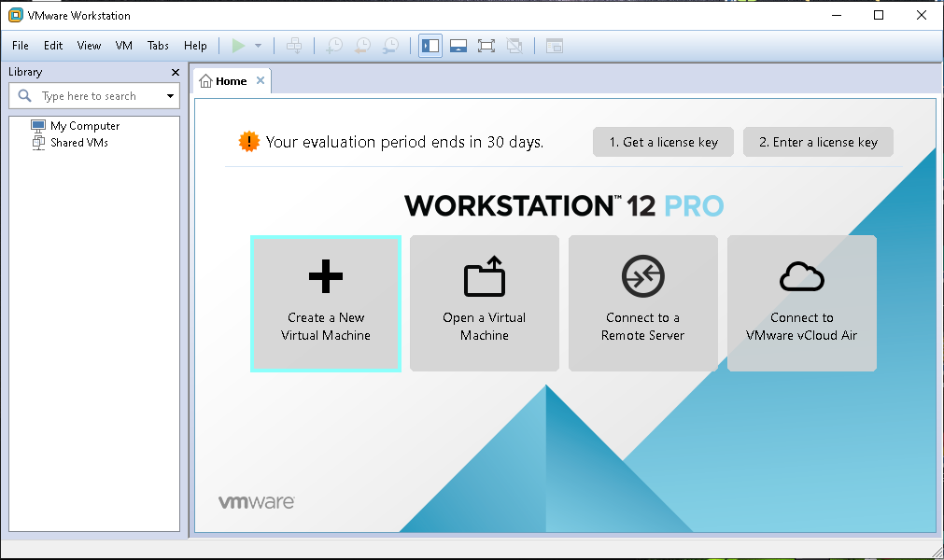Click the VMware Workstation title bar app icon

(x=16, y=16)
